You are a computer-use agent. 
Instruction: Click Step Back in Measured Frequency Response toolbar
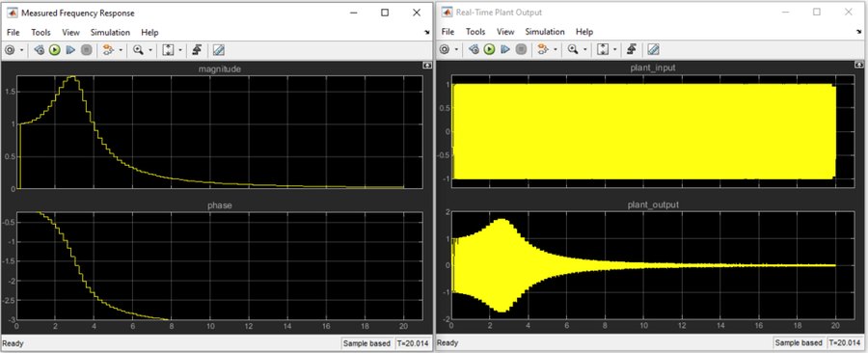coord(39,50)
